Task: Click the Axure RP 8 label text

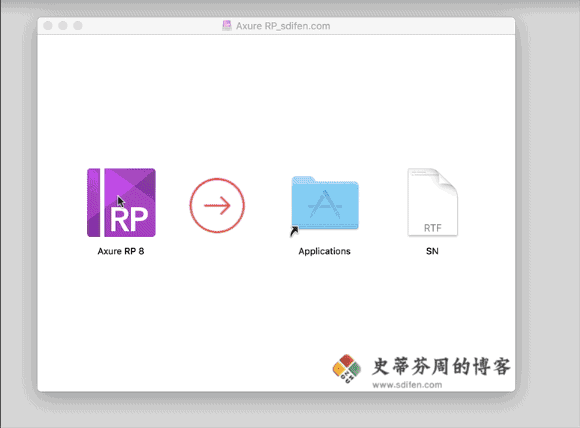Action: click(x=121, y=251)
